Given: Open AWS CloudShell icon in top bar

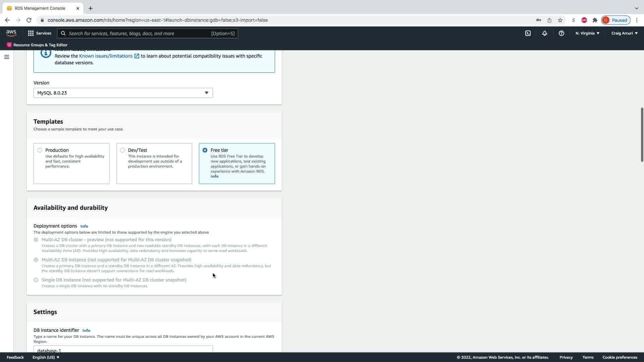Looking at the screenshot, I should (528, 33).
